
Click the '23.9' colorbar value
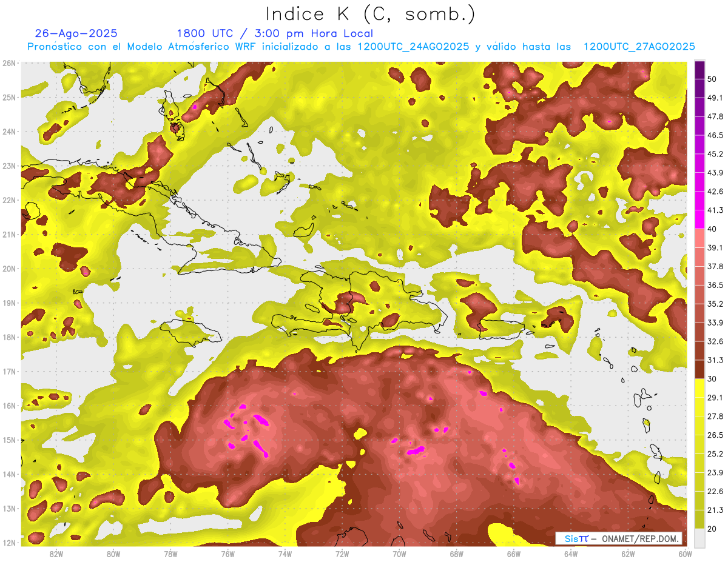[x=715, y=472]
